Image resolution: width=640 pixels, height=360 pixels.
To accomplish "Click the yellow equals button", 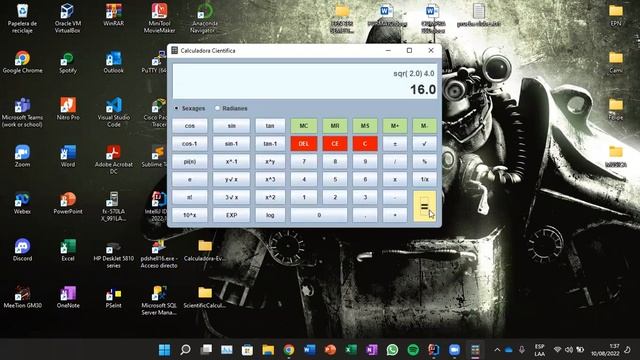I will click(424, 206).
